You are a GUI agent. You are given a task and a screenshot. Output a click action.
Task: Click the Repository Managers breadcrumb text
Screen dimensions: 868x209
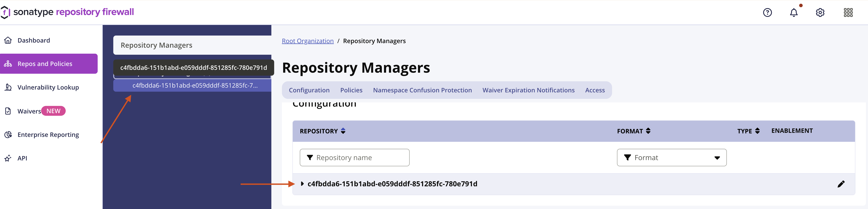374,41
